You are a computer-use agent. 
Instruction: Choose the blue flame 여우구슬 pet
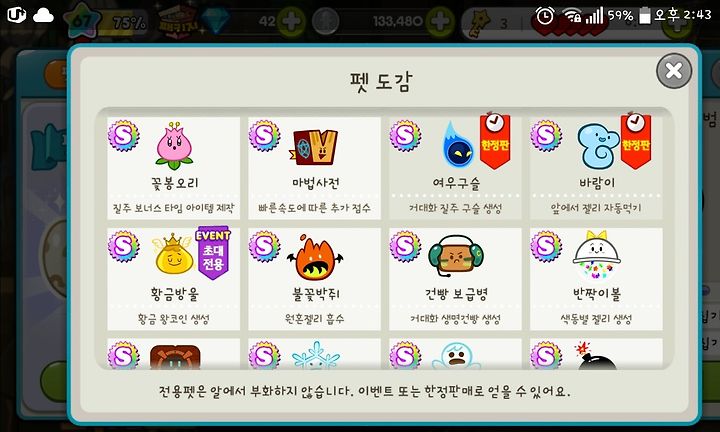(x=455, y=168)
